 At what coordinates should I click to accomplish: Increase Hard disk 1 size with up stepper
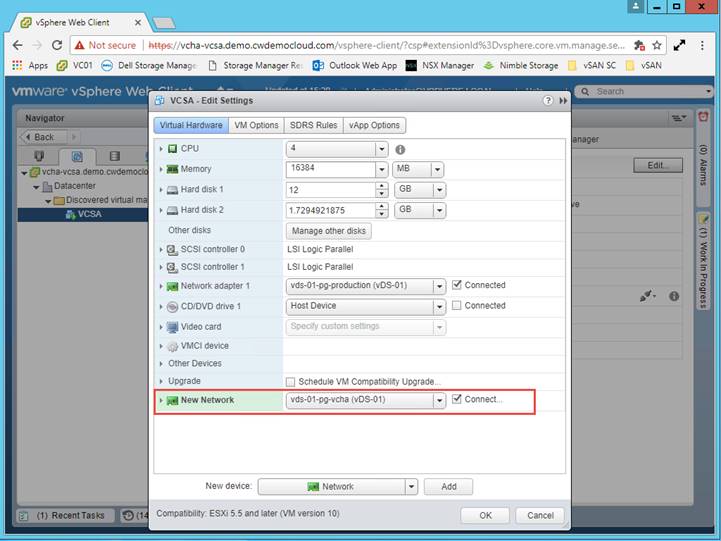point(382,186)
